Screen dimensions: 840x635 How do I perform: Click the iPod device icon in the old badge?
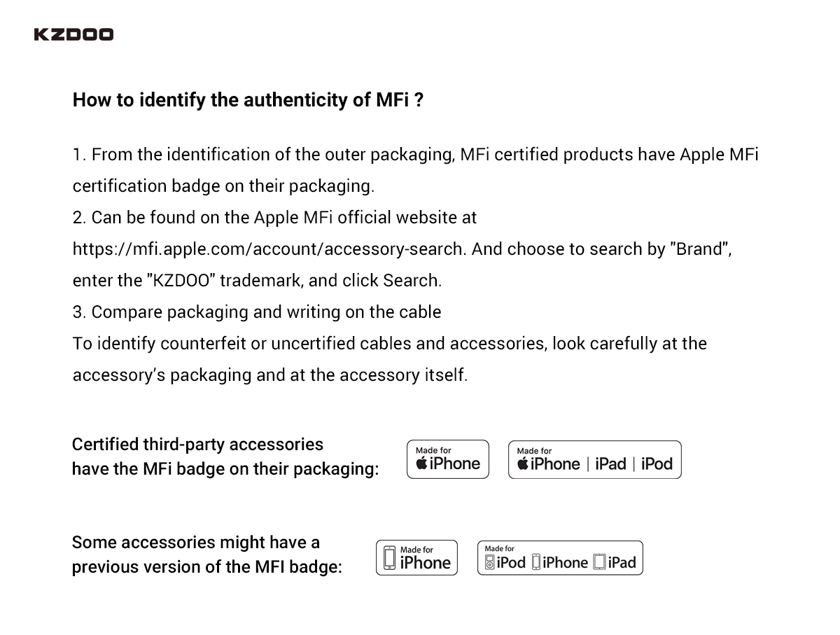coord(490,562)
